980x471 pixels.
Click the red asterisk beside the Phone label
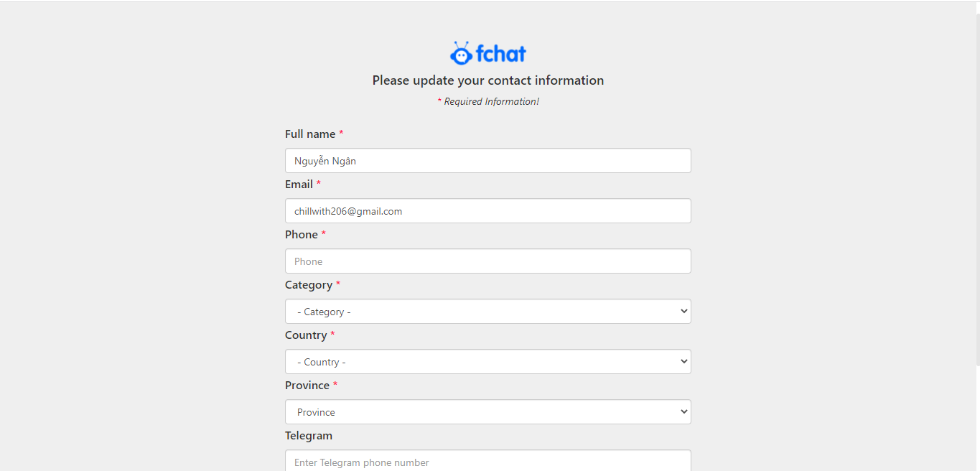pyautogui.click(x=324, y=234)
